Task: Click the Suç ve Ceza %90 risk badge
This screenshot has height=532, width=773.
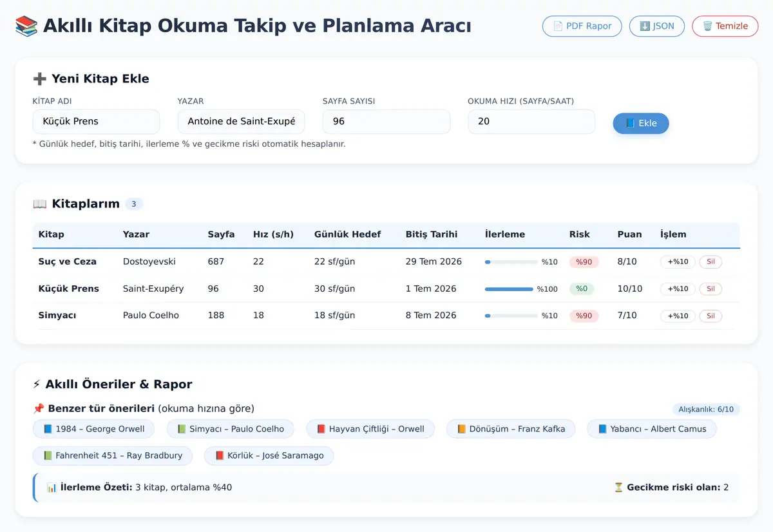Action: (x=584, y=262)
